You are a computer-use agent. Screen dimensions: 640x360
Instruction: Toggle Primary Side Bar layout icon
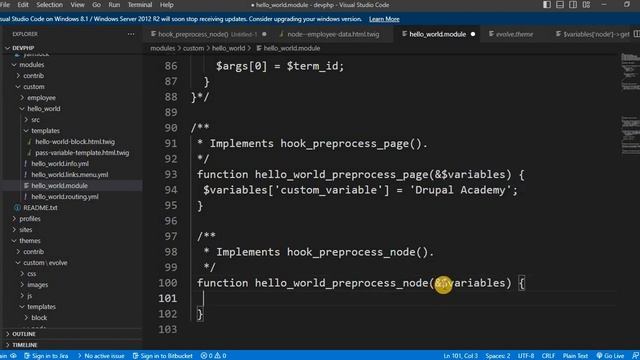[547, 5]
